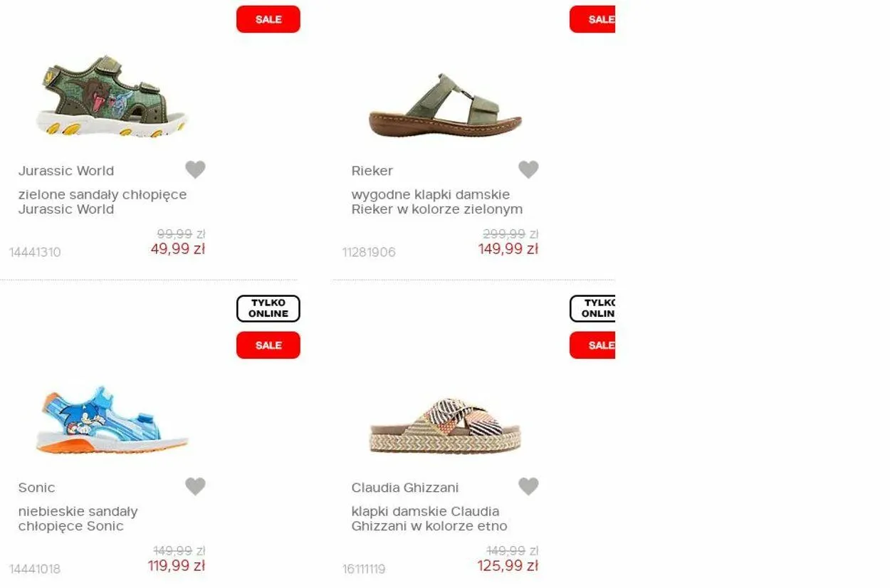Open the Rieker brand link
The width and height of the screenshot is (890, 588).
tap(372, 171)
